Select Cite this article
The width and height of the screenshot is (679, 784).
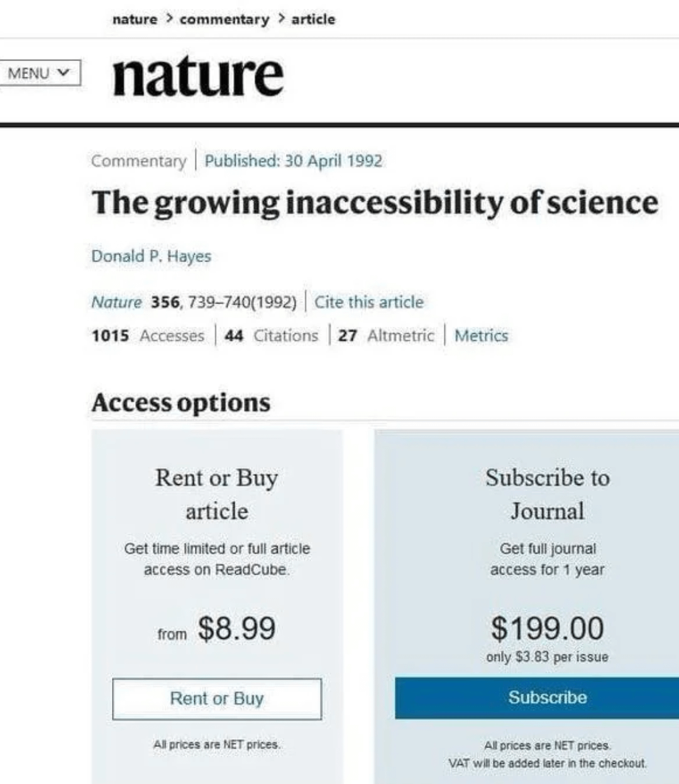369,302
